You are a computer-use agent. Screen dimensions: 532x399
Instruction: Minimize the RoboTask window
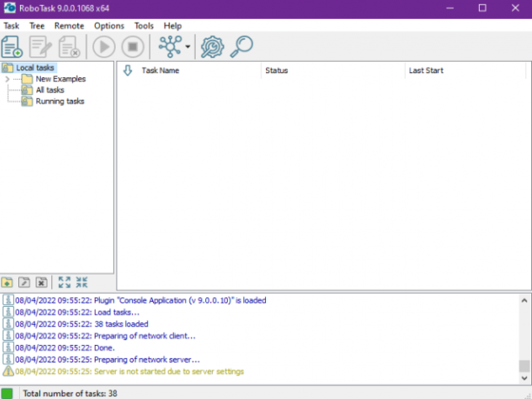pos(450,8)
